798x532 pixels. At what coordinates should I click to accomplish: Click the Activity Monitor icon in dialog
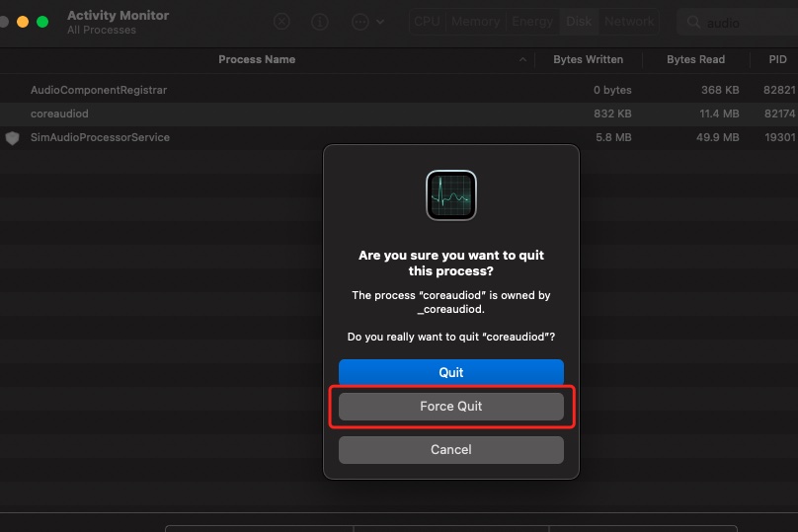(451, 194)
